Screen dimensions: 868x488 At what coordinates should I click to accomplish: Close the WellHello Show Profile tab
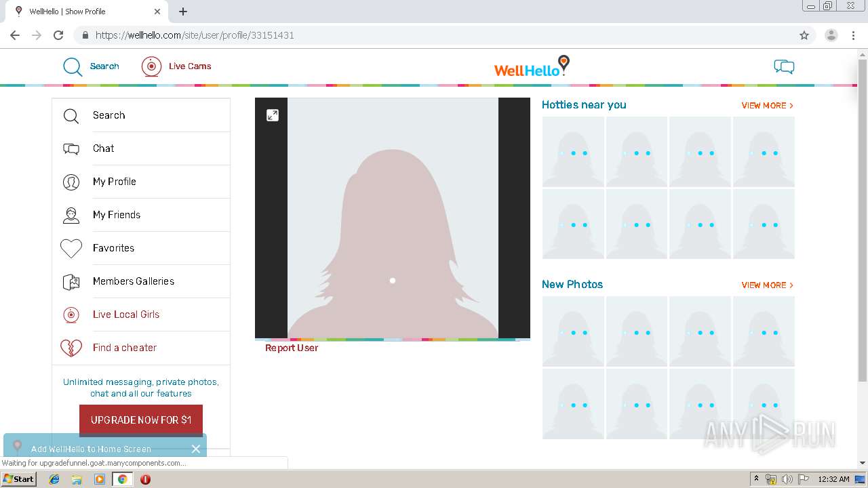click(x=157, y=12)
